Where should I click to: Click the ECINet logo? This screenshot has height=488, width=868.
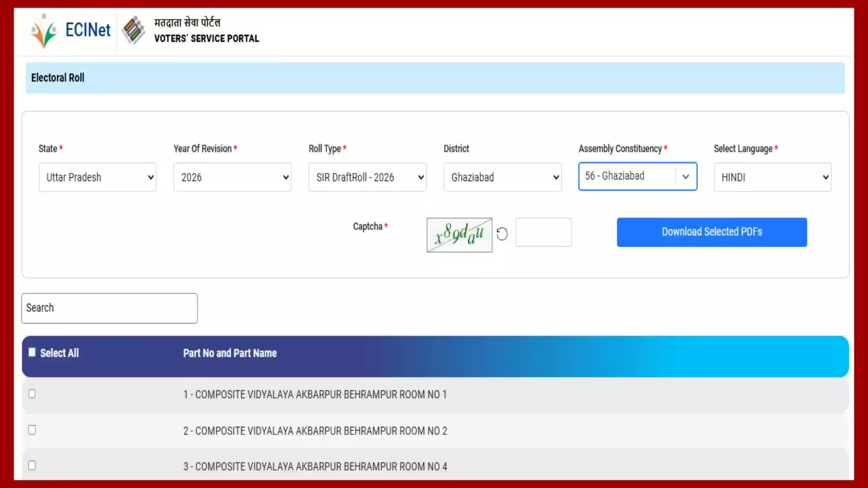tap(71, 30)
